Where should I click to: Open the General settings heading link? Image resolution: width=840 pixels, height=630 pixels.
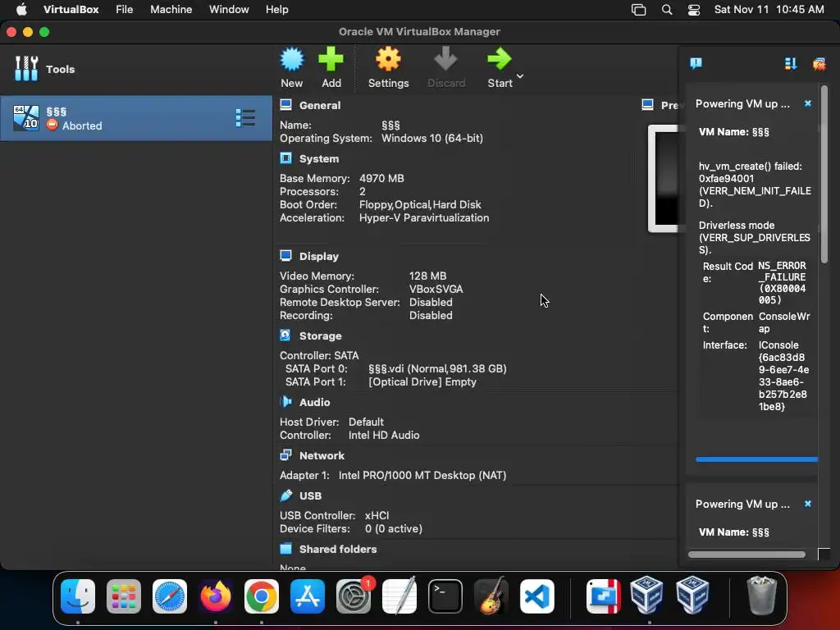click(320, 105)
